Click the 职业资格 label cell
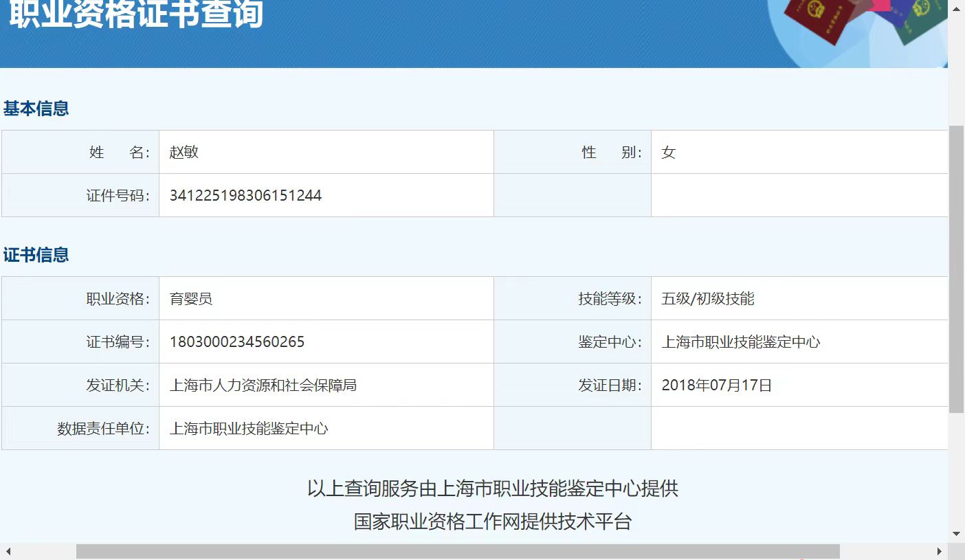Image resolution: width=965 pixels, height=560 pixels. click(x=80, y=298)
